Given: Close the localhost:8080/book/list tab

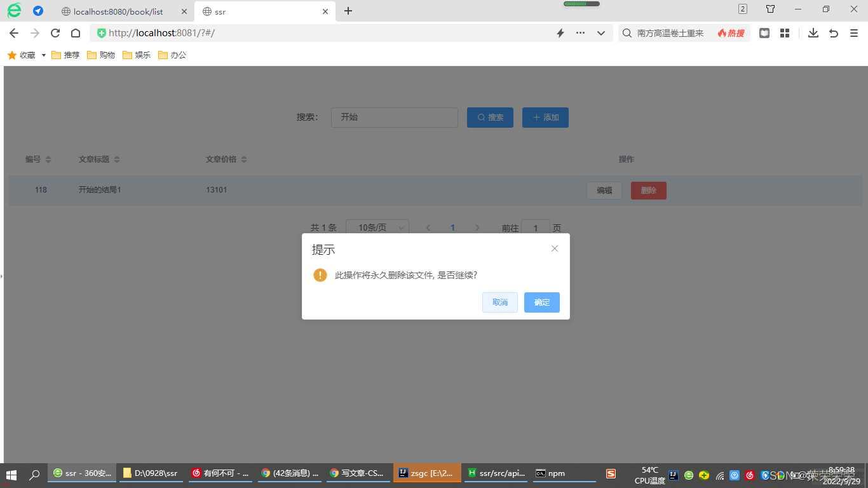Looking at the screenshot, I should 184,11.
